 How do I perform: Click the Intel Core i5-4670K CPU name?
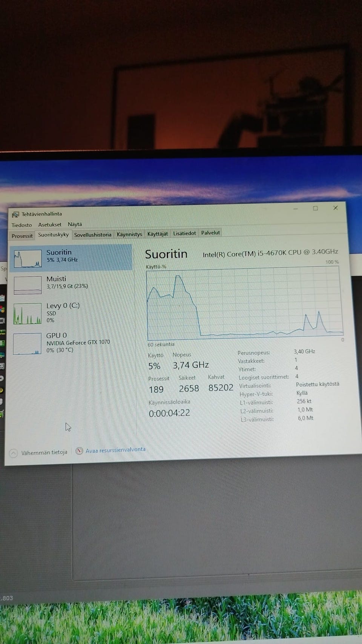[270, 253]
